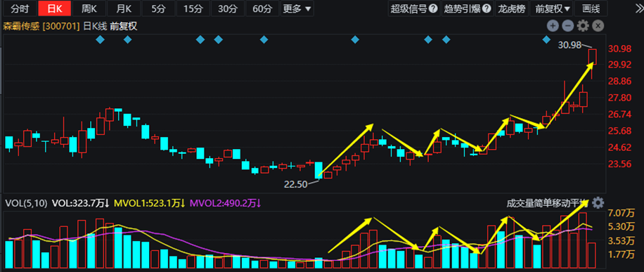Screen dimensions: 644x272
Task: Open volume indicator settings gear
Action: (x=598, y=202)
